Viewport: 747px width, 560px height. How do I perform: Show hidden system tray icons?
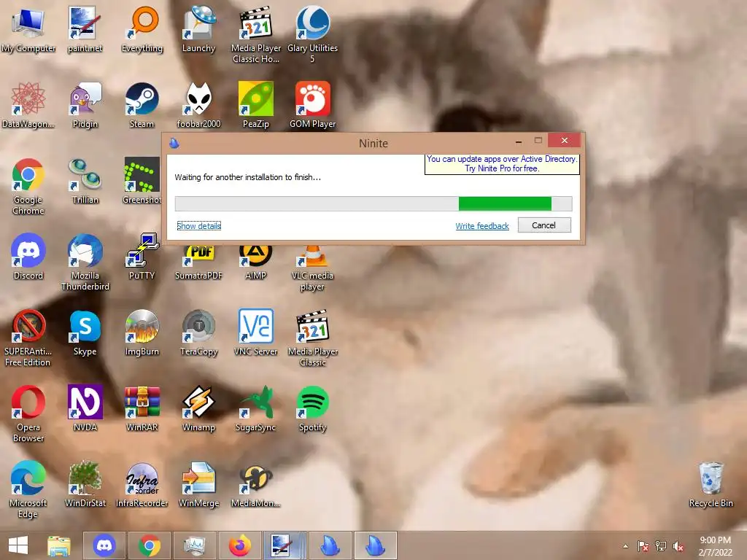pos(625,546)
